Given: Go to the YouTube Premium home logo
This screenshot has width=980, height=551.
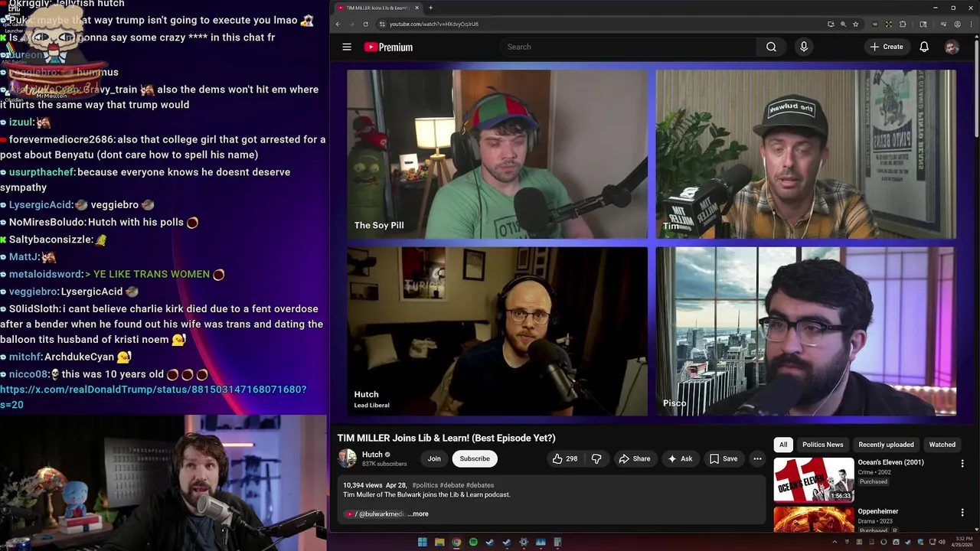Looking at the screenshot, I should 388,47.
